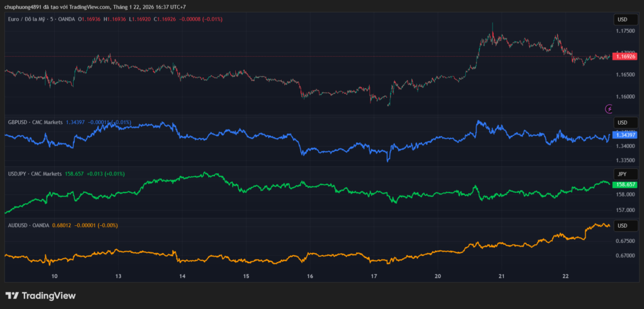
Task: Click the purple lightning bolt icon
Action: (x=608, y=108)
